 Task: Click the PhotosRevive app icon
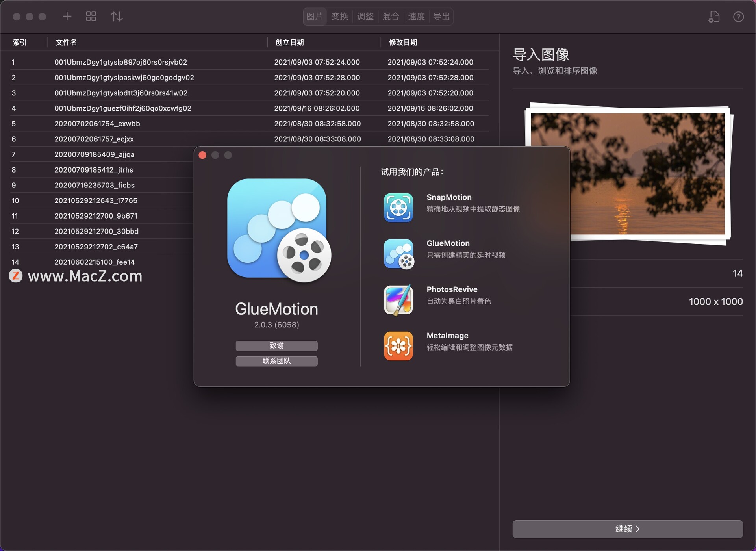[398, 300]
